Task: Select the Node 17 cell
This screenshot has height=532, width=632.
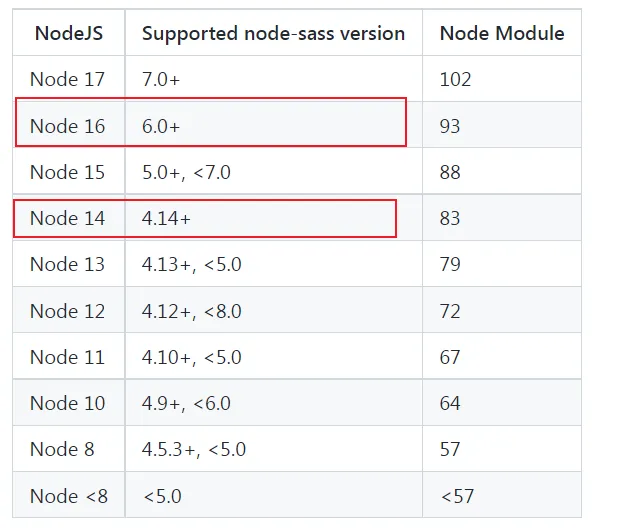Action: (67, 79)
